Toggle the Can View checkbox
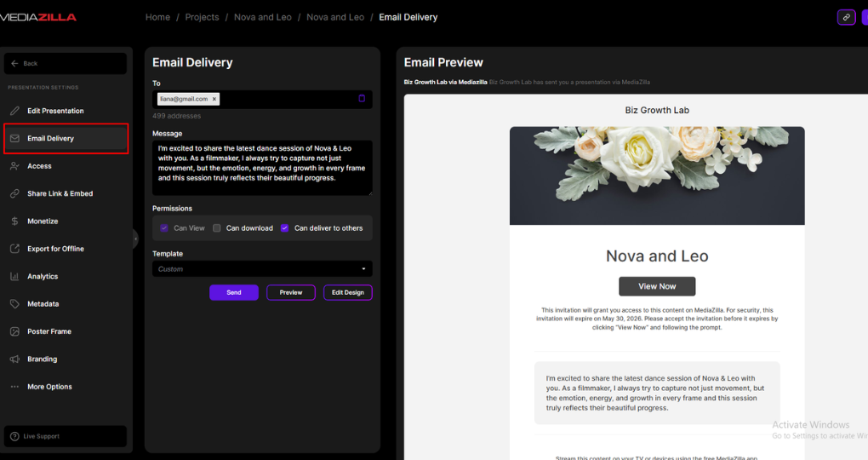The width and height of the screenshot is (868, 460). point(164,227)
